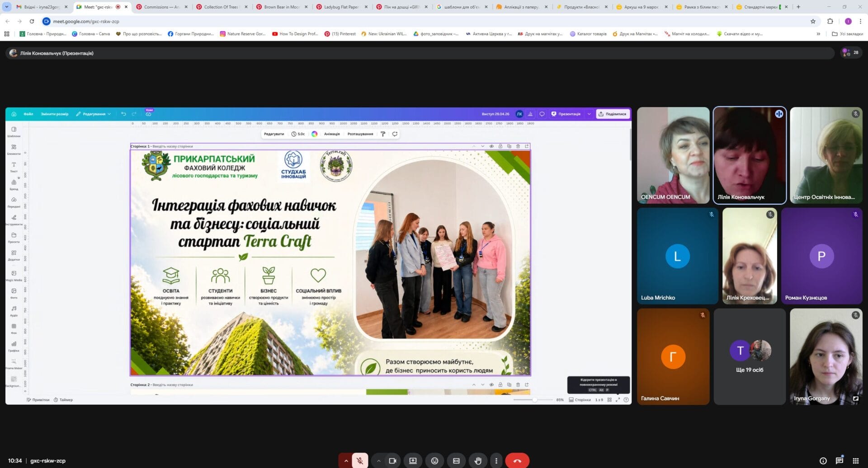Open the activities grid icon
Viewport: 868px width, 468px height.
click(x=855, y=460)
